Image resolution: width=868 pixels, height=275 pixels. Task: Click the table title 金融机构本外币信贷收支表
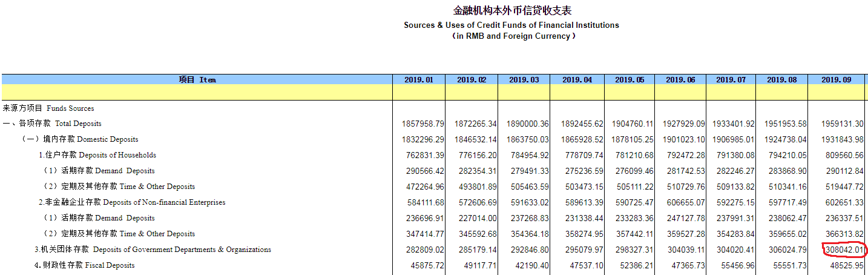tap(512, 10)
